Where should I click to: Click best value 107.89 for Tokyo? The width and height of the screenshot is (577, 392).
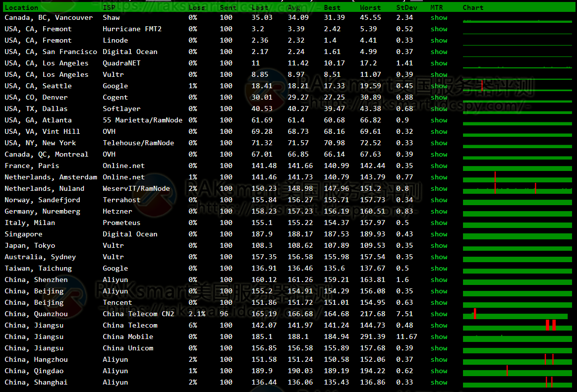coord(337,246)
